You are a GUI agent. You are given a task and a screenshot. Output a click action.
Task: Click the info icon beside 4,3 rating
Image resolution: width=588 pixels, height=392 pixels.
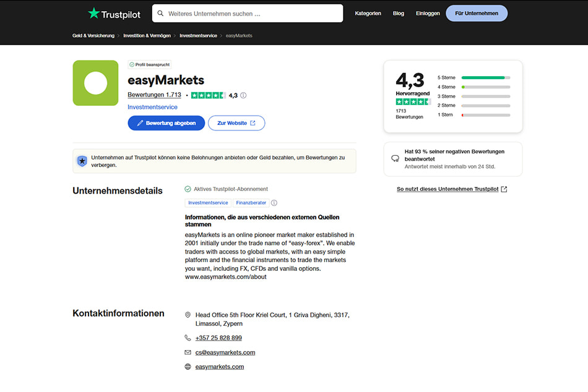(x=243, y=95)
